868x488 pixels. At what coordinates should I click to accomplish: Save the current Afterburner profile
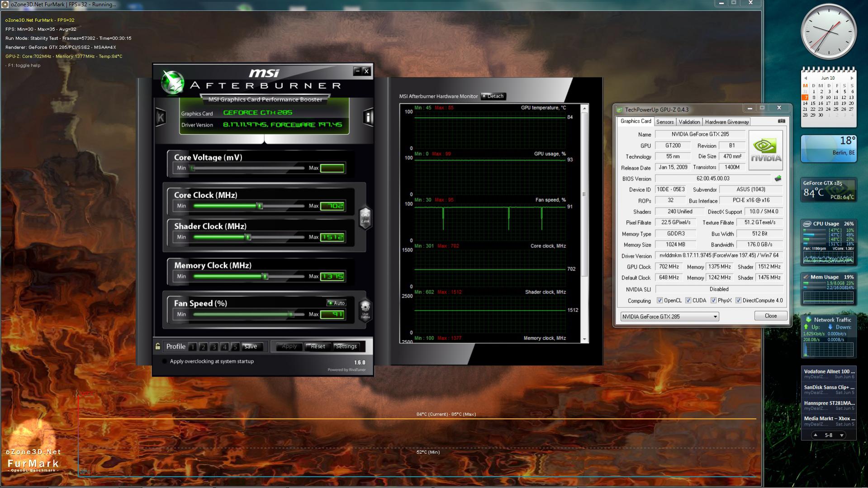tap(251, 346)
